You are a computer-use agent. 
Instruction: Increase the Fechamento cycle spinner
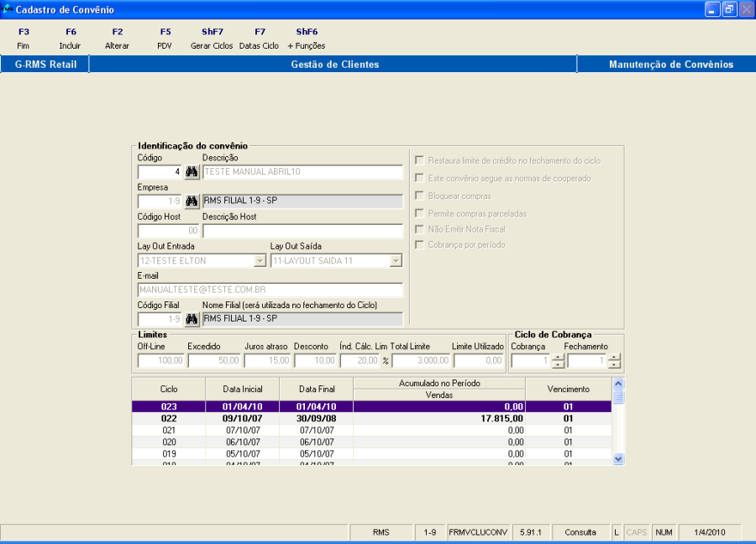[614, 357]
